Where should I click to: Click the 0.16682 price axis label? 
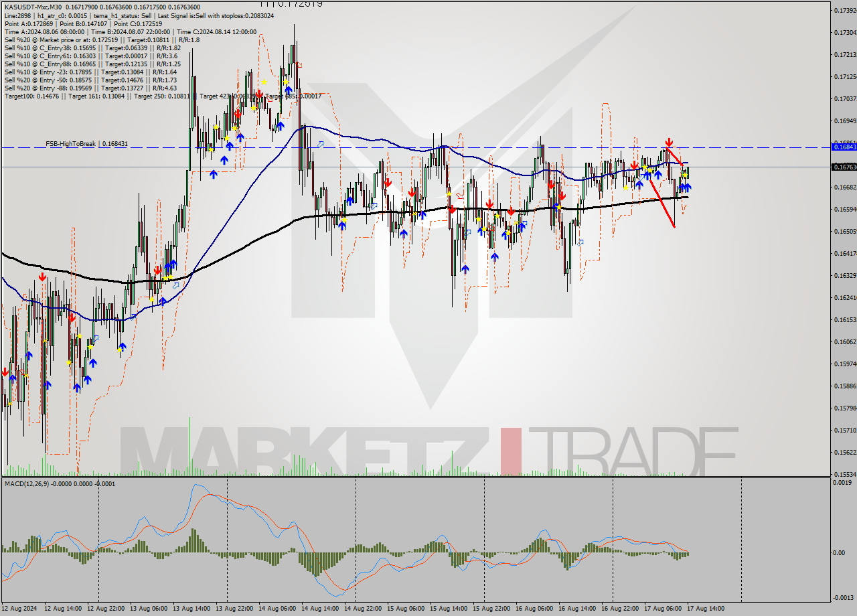tap(844, 187)
